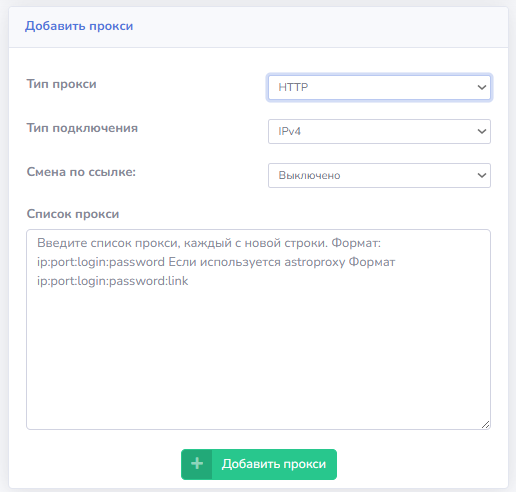The image size is (516, 492).
Task: Click the chevron arrow of the Выключено dropdown
Action: pyautogui.click(x=482, y=175)
